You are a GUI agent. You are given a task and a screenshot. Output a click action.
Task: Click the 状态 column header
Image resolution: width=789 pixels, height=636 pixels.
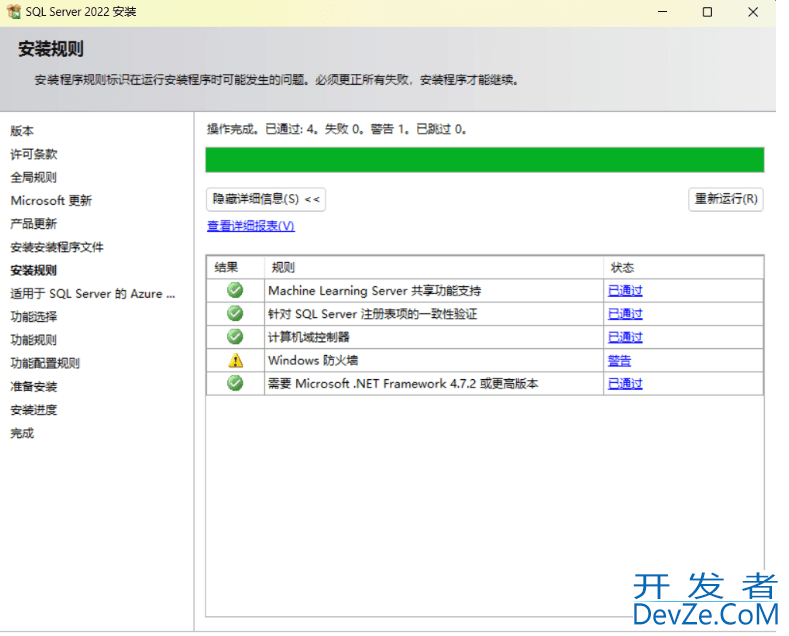683,267
